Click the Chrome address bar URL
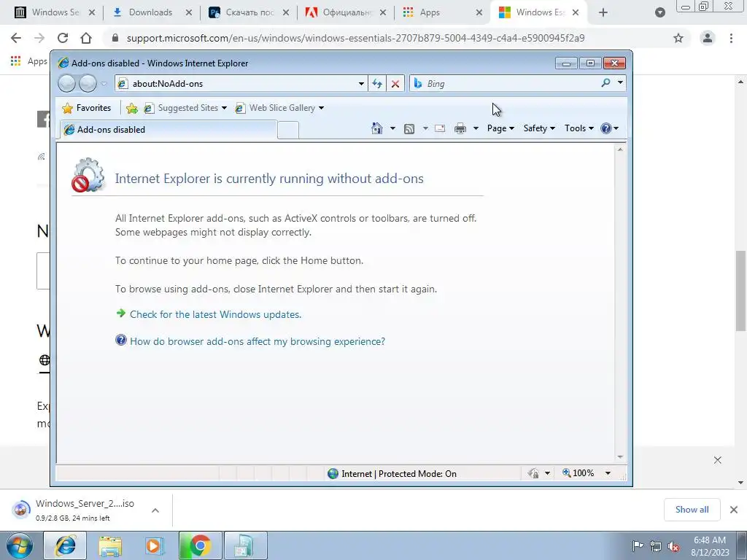The width and height of the screenshot is (747, 560). (355, 38)
